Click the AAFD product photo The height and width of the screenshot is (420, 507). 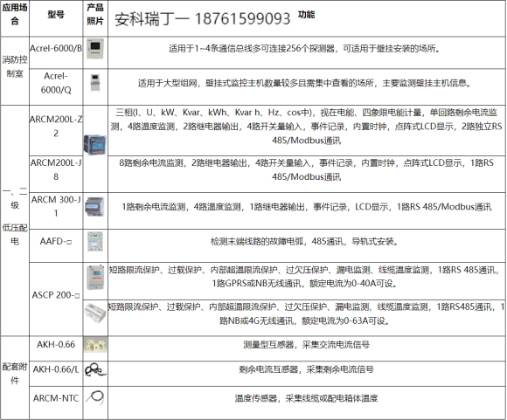click(95, 241)
